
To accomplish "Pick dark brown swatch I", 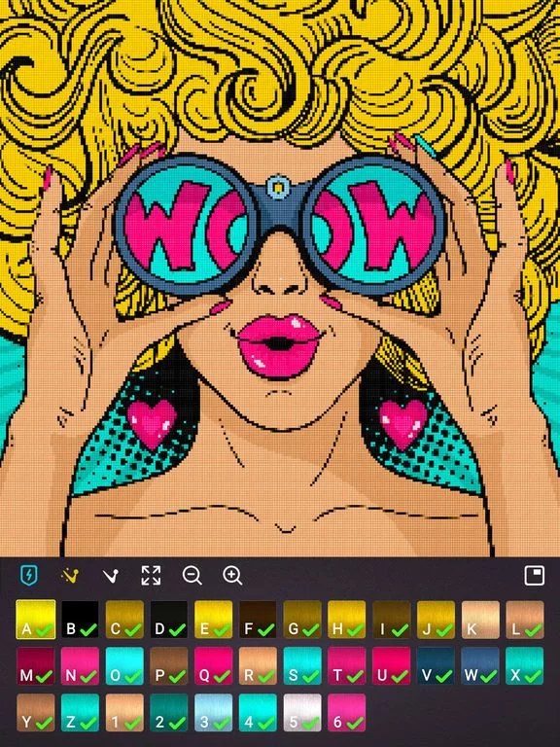I will coord(392,620).
